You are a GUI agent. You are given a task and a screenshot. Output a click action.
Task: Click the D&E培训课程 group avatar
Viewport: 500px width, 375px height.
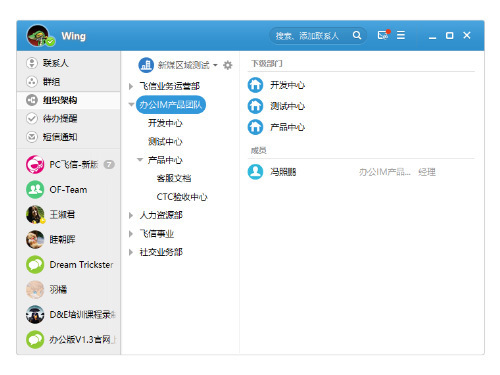[x=35, y=315]
